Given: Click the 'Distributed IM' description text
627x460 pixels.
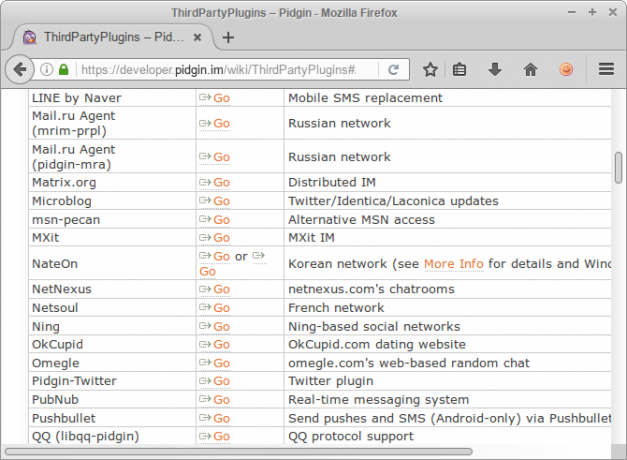Looking at the screenshot, I should 332,182.
